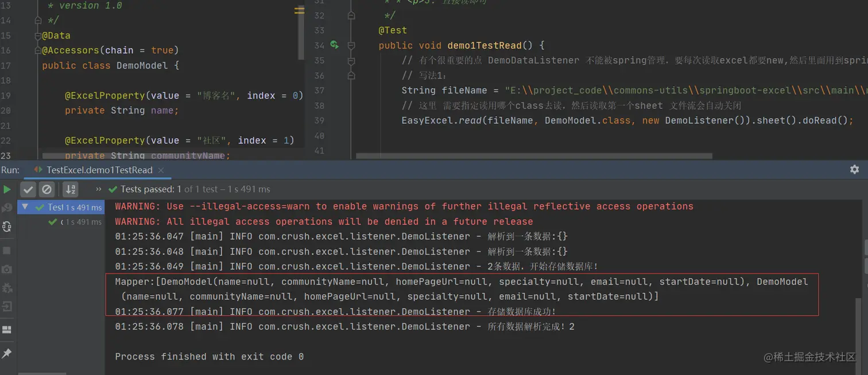The width and height of the screenshot is (868, 375).
Task: Click the EasyExcel.read code line
Action: [627, 120]
